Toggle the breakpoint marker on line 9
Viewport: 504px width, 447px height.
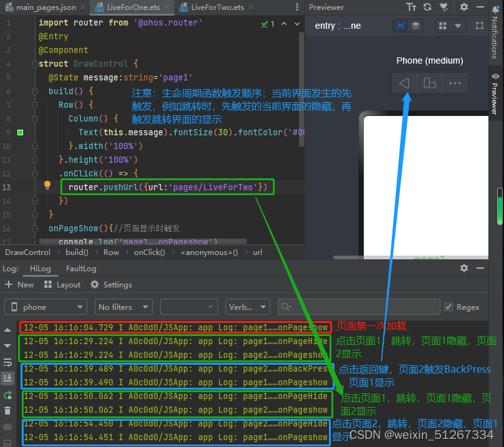pyautogui.click(x=19, y=132)
